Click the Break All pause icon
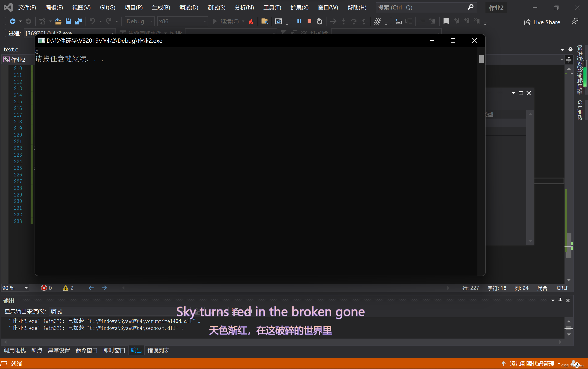The width and height of the screenshot is (588, 369). point(299,21)
